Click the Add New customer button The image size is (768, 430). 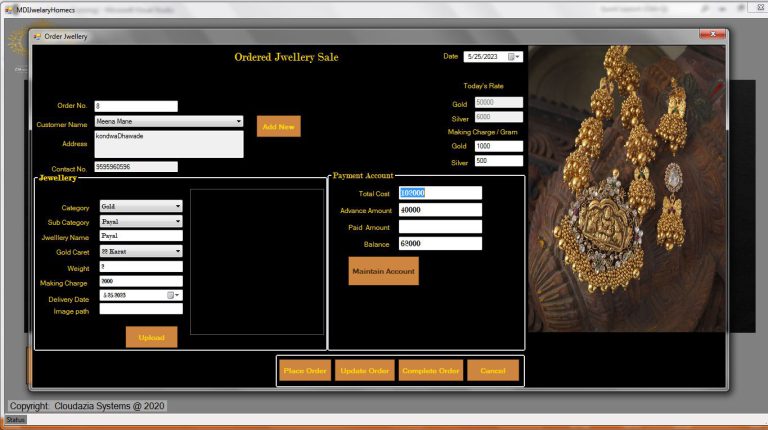[x=278, y=126]
